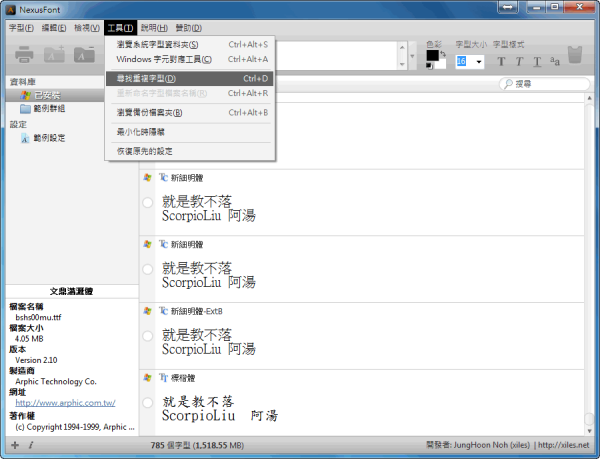Click sample text box scroll down arrow
600x459 pixels.
click(402, 64)
